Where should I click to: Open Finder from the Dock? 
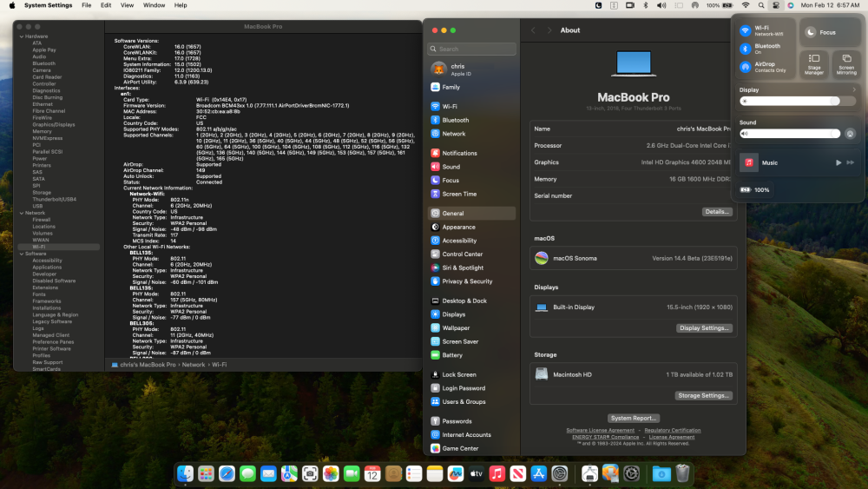[185, 473]
